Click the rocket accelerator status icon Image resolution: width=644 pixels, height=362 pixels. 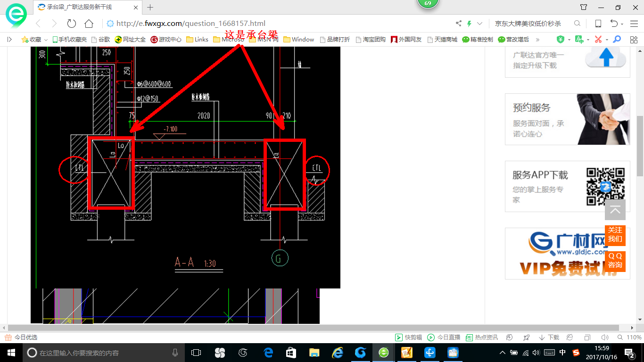click(526, 337)
